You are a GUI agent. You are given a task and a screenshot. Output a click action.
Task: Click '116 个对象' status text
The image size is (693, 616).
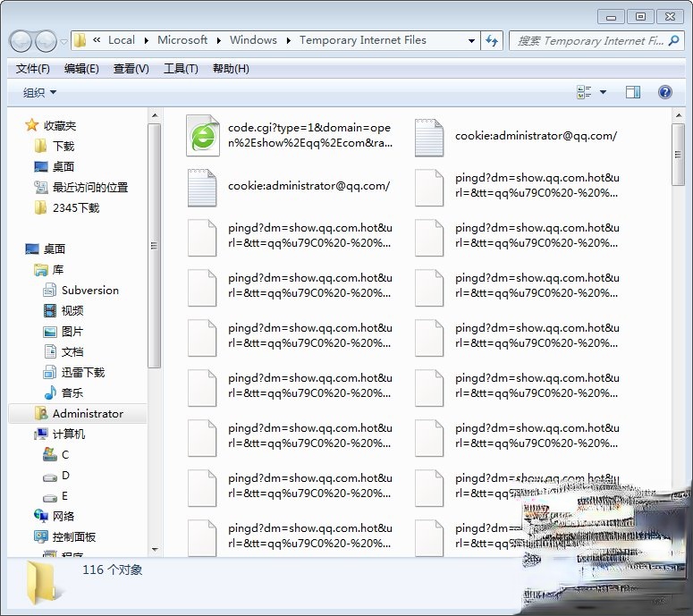click(113, 570)
